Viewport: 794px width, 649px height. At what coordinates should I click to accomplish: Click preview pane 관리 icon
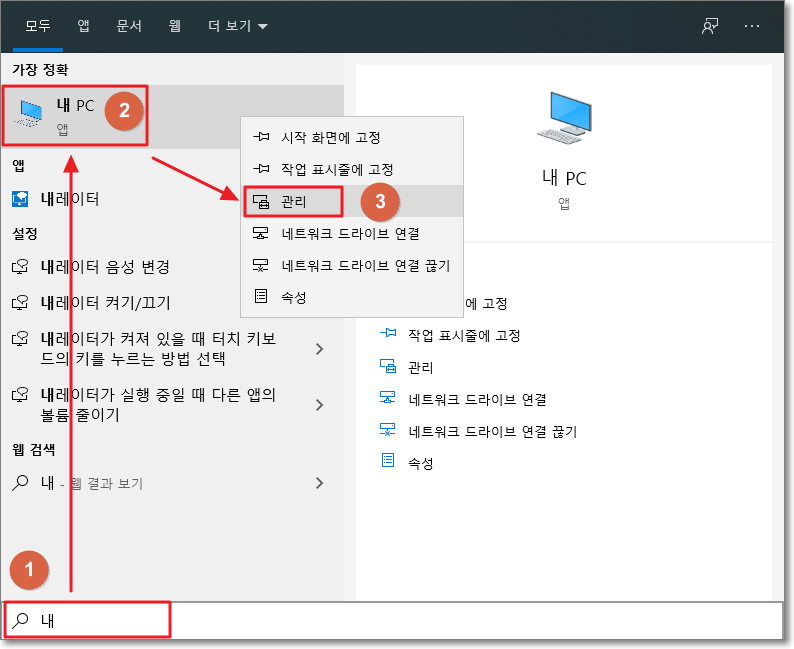(x=388, y=366)
